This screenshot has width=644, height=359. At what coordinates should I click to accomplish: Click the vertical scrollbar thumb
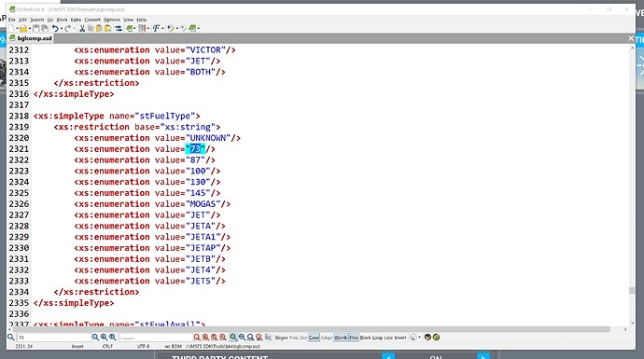pos(632,291)
